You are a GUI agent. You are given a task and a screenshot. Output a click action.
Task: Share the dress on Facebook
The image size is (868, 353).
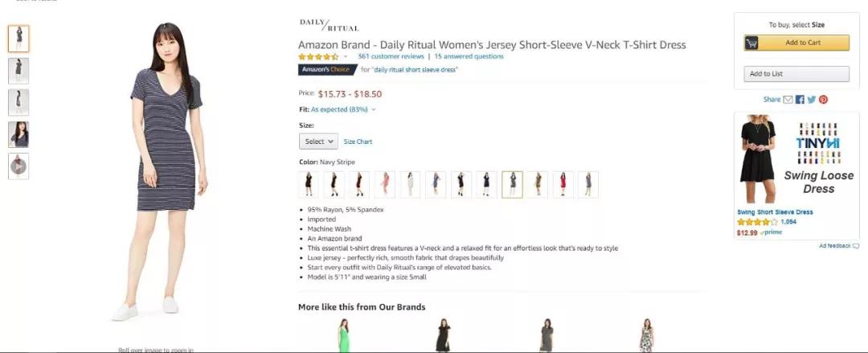(x=800, y=100)
